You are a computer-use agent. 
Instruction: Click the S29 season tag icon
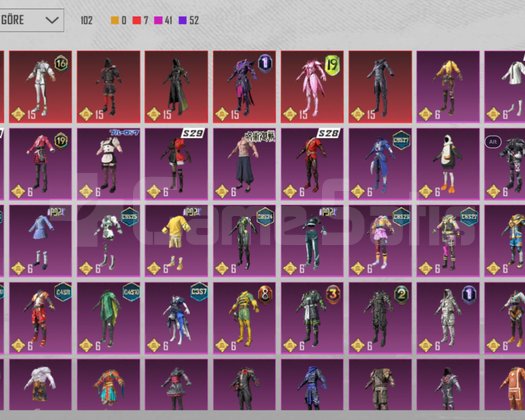click(x=193, y=133)
